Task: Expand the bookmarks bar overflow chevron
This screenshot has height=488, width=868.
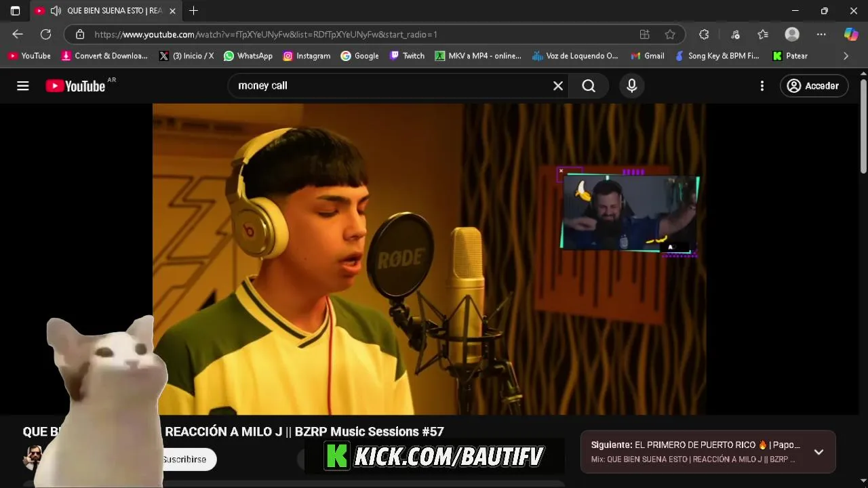Action: (846, 56)
